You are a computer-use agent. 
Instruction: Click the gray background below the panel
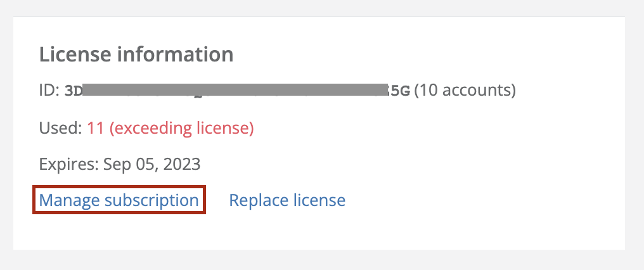tap(317, 260)
